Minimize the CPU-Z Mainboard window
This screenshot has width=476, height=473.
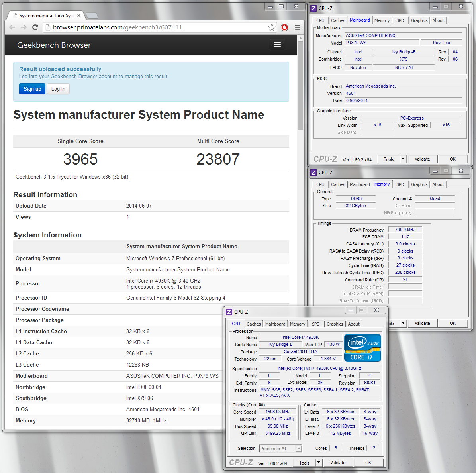tap(435, 7)
